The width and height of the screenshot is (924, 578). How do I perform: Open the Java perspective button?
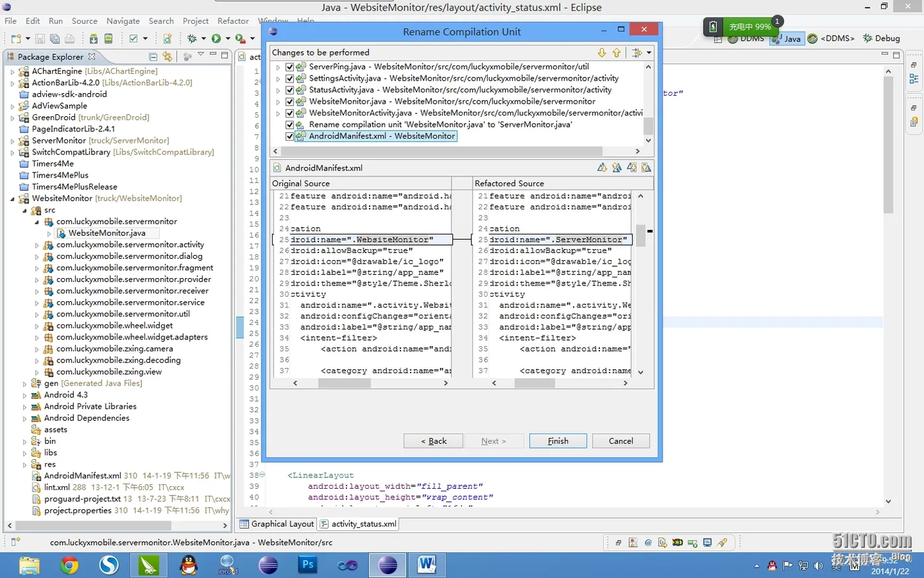tap(786, 39)
